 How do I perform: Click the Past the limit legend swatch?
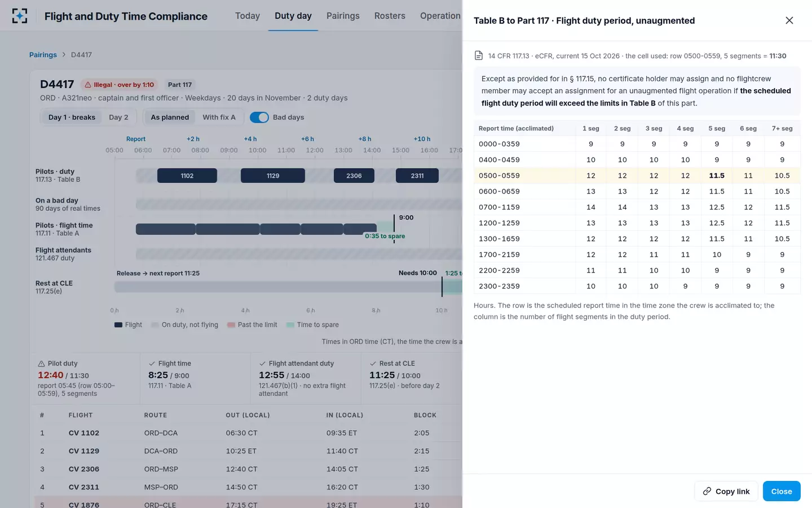coord(231,325)
